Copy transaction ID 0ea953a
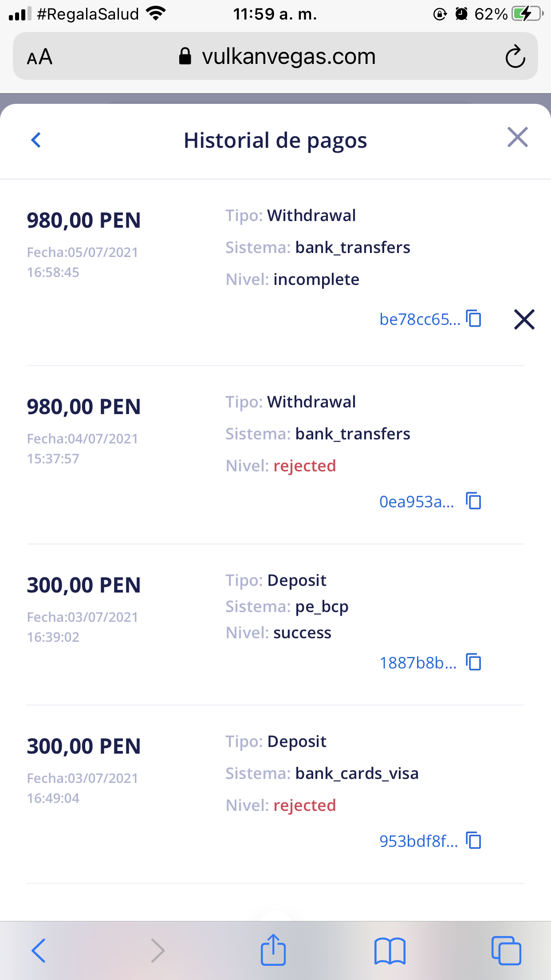The height and width of the screenshot is (980, 551). click(474, 501)
